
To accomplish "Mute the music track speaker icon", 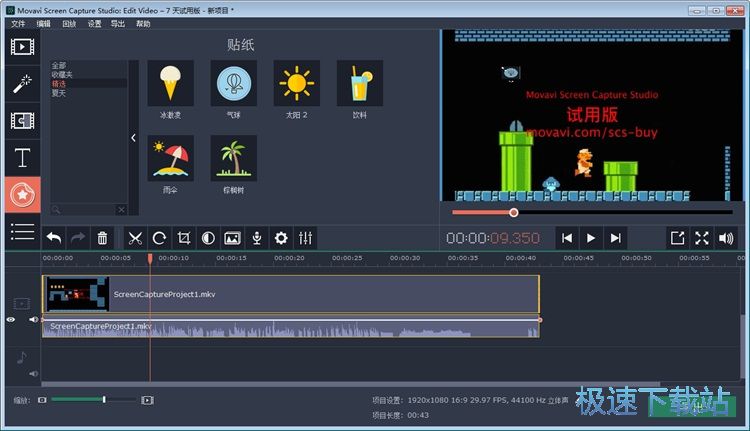I will coord(33,374).
